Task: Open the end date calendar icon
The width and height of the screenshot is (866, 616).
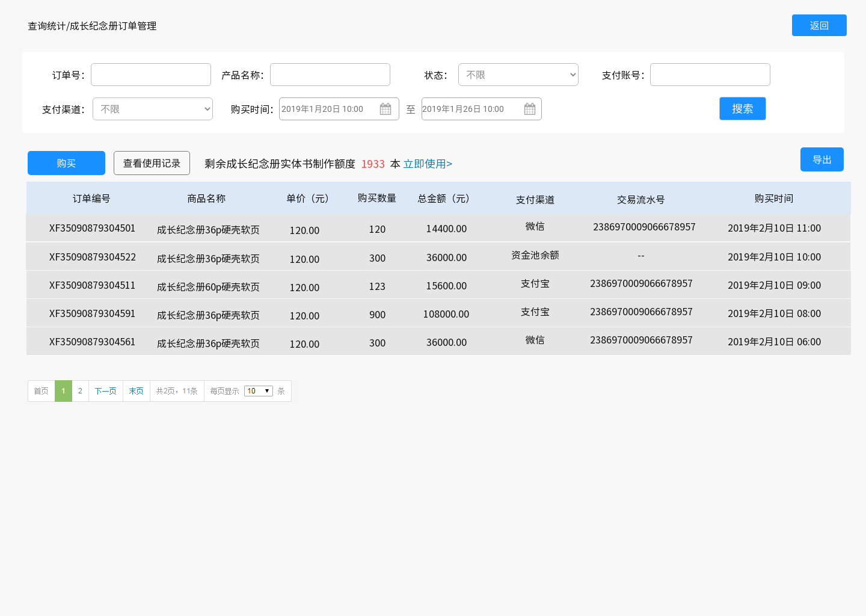Action: (530, 109)
